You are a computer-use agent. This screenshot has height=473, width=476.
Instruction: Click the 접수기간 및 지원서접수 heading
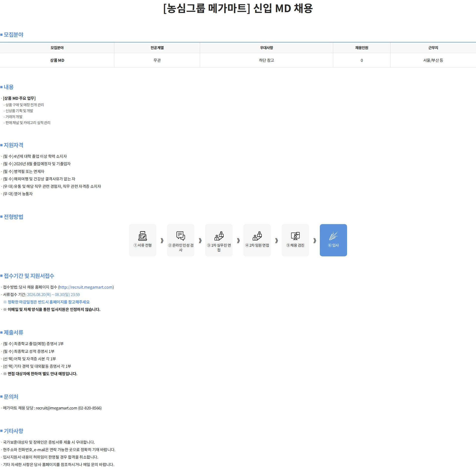[x=29, y=276]
